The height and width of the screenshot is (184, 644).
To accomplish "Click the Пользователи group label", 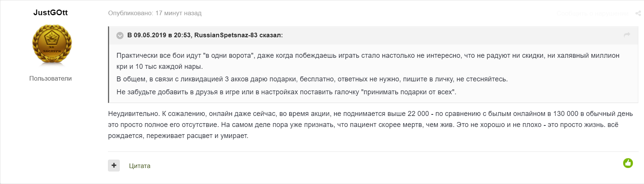I will [51, 78].
